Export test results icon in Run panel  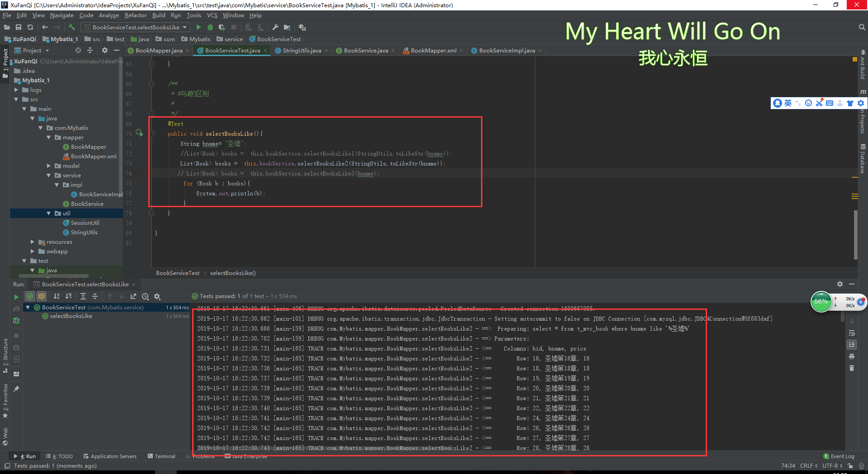point(133,297)
